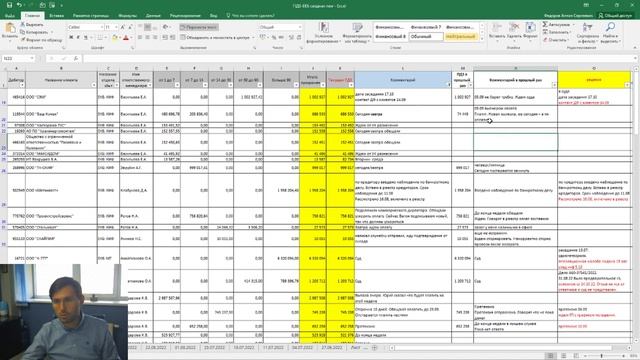Click Merge and Center button

coord(215,38)
